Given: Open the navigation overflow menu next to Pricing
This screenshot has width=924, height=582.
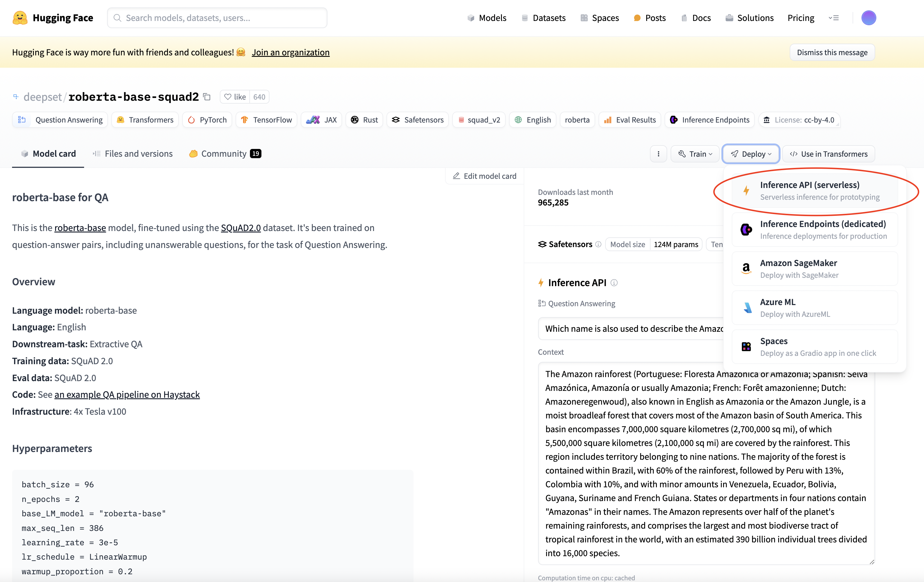Looking at the screenshot, I should point(833,18).
